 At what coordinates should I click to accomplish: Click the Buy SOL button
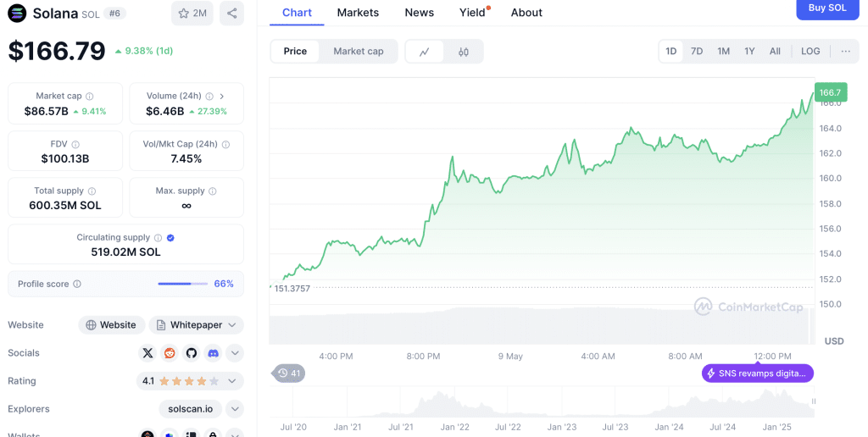[826, 8]
